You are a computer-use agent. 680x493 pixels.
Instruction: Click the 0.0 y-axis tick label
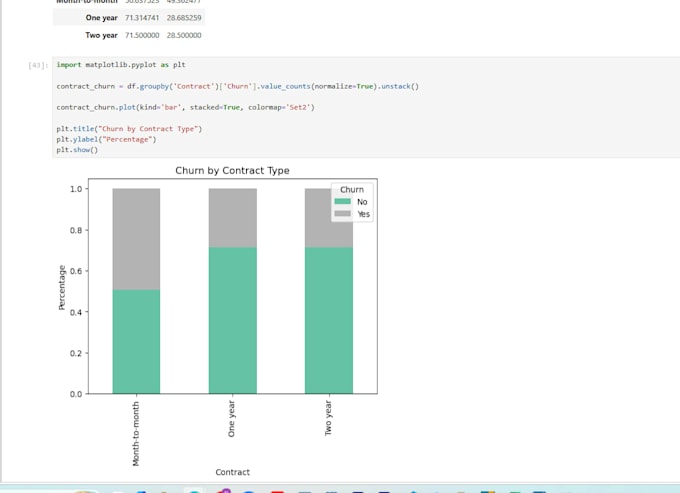coord(76,394)
